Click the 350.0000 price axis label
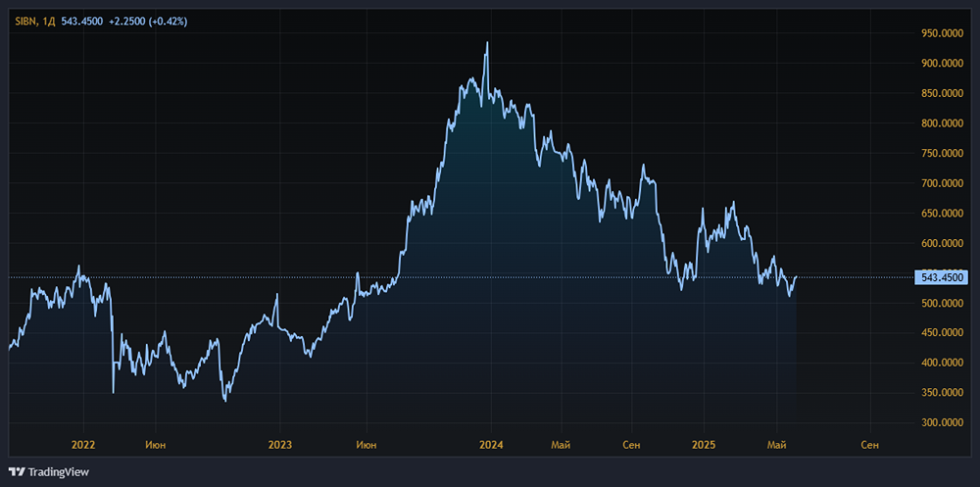The image size is (980, 487). coord(944,393)
